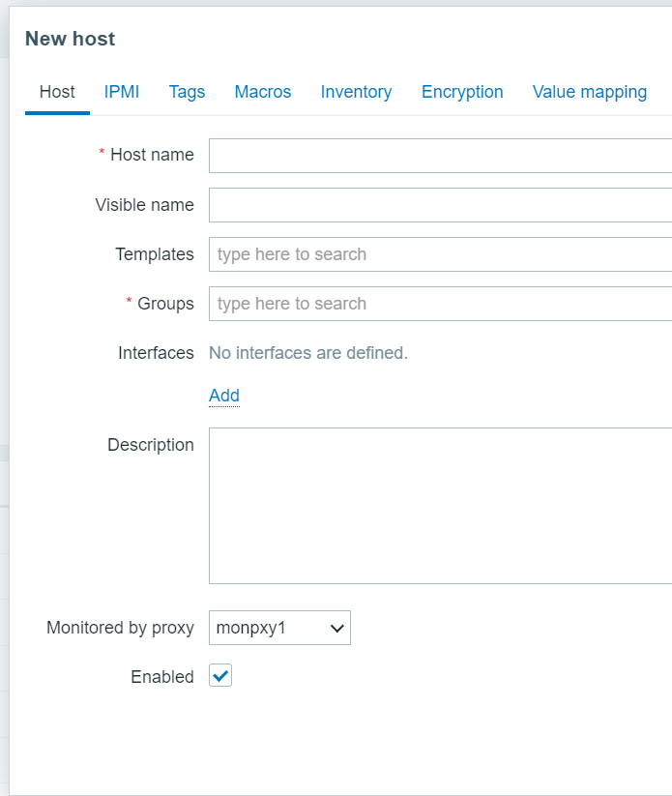Click the Enabled label
Screen dimensions: 672x796
tap(162, 677)
